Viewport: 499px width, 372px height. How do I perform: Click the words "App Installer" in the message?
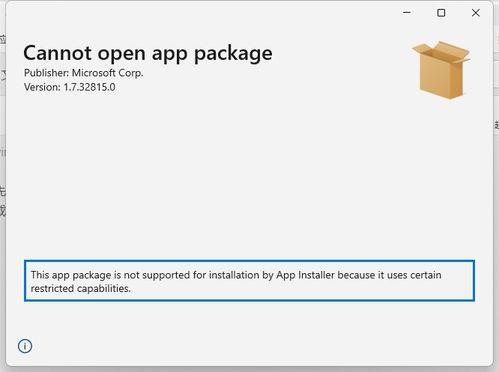coord(305,275)
